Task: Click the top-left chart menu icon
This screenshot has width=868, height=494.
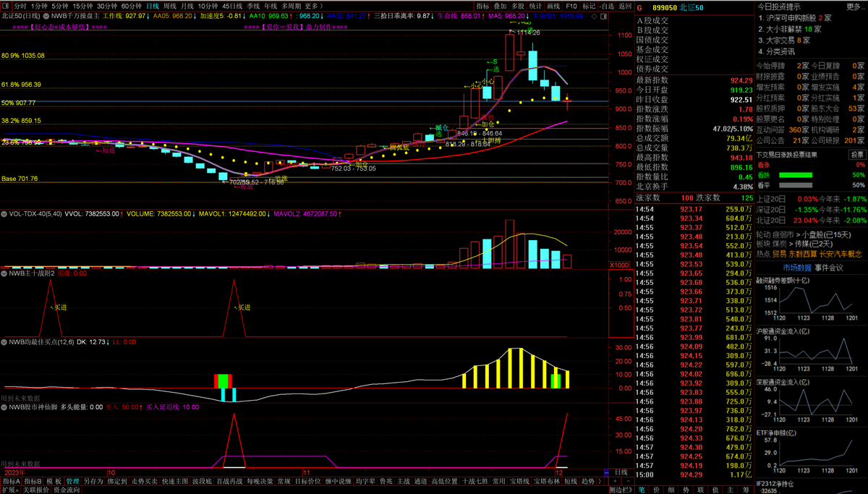Action: click(6, 5)
